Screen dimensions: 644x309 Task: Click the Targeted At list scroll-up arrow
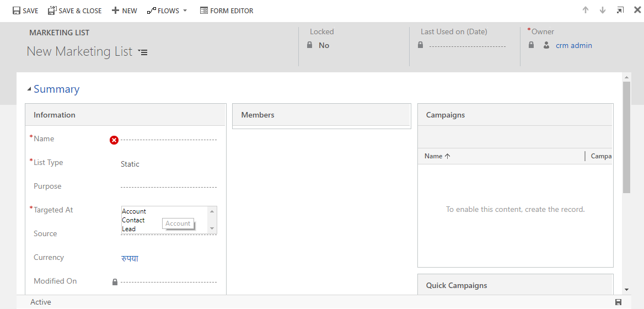click(x=212, y=211)
